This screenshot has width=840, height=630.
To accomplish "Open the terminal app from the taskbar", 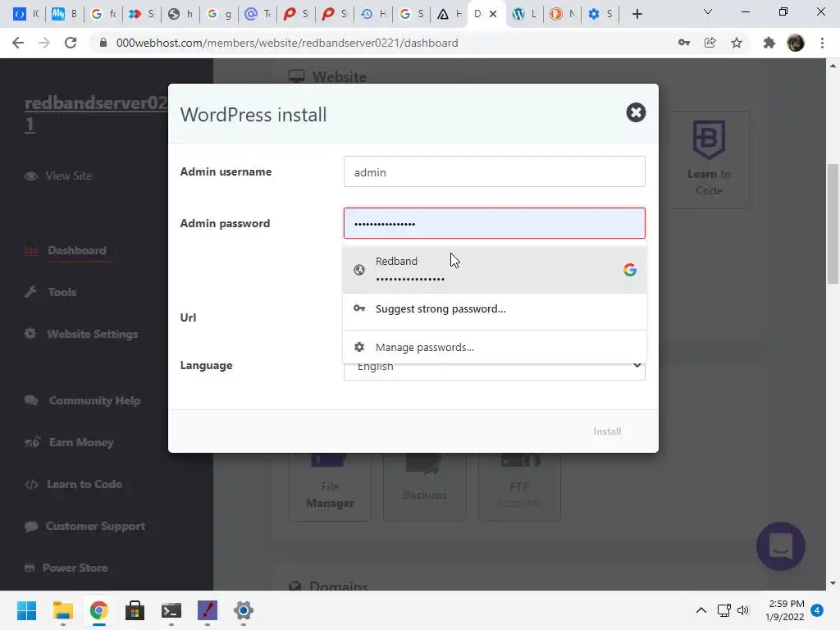I will (171, 610).
